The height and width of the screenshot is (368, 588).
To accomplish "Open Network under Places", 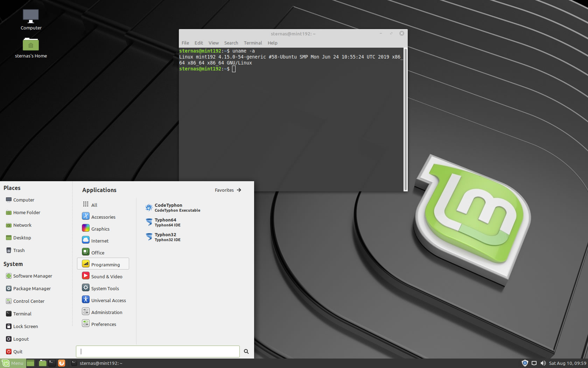I will click(19, 225).
